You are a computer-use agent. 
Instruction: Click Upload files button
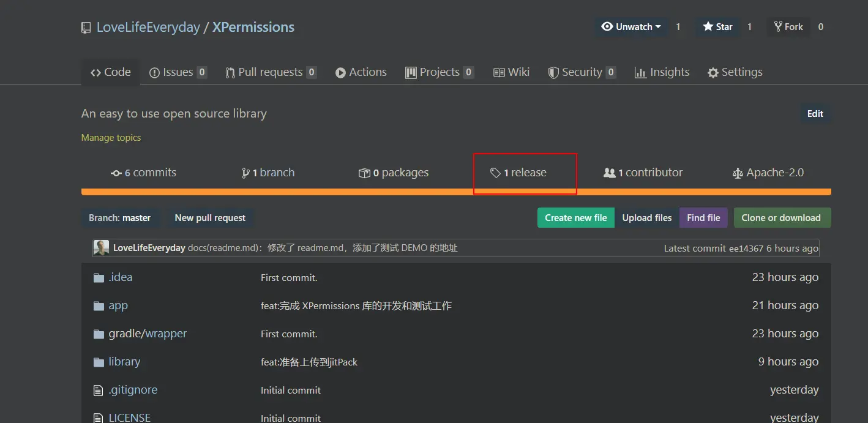click(x=647, y=218)
